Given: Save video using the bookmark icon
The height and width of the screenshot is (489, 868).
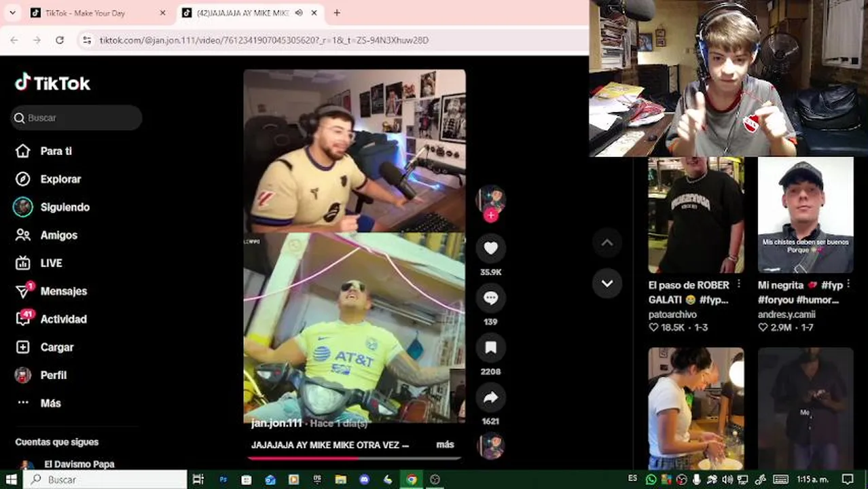Looking at the screenshot, I should pyautogui.click(x=490, y=348).
